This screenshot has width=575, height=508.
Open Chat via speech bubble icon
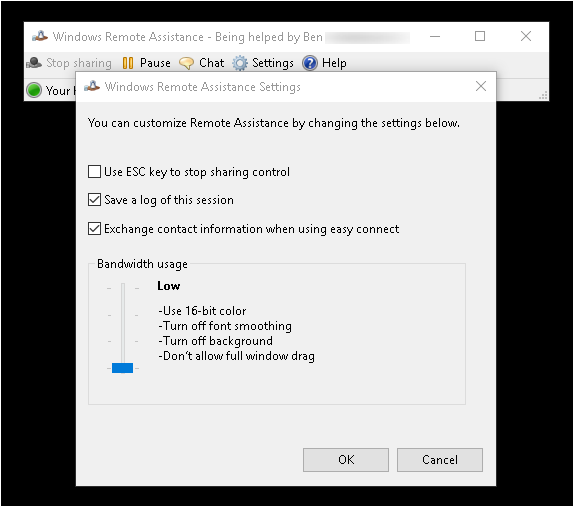point(186,63)
